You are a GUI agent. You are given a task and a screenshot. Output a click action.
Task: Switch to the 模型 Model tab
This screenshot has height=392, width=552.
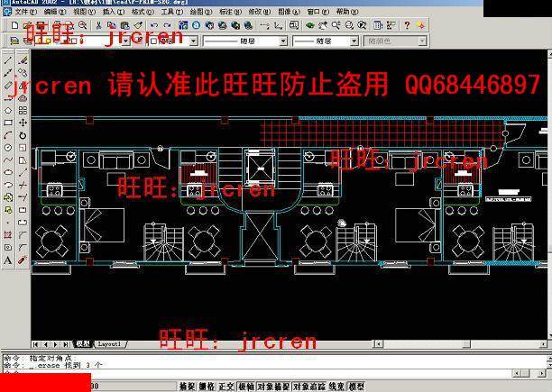pos(83,344)
